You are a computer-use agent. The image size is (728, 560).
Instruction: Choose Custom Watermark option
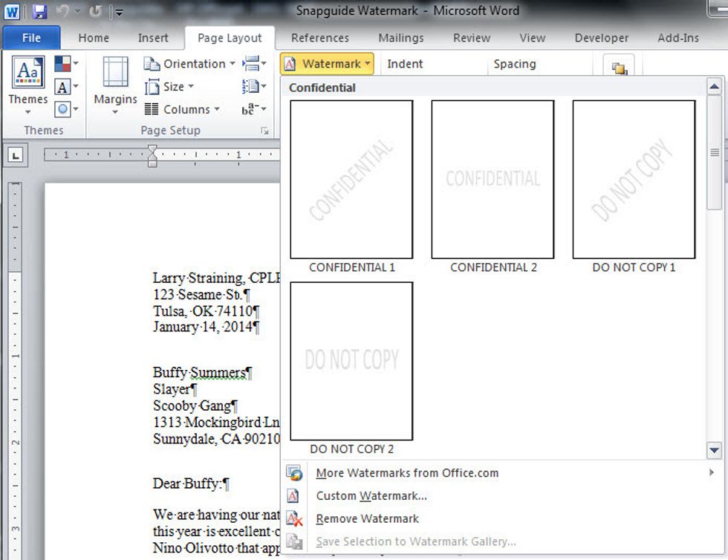click(371, 496)
